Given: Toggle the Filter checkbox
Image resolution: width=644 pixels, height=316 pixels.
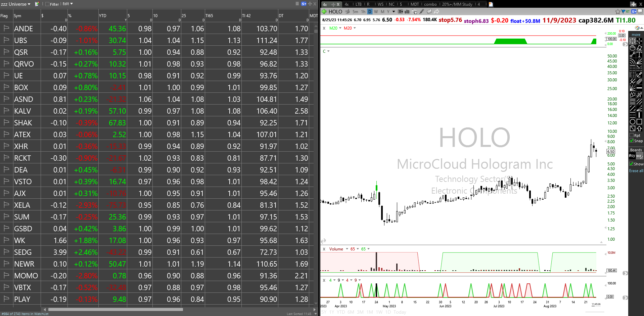Looking at the screenshot, I should [47, 4].
